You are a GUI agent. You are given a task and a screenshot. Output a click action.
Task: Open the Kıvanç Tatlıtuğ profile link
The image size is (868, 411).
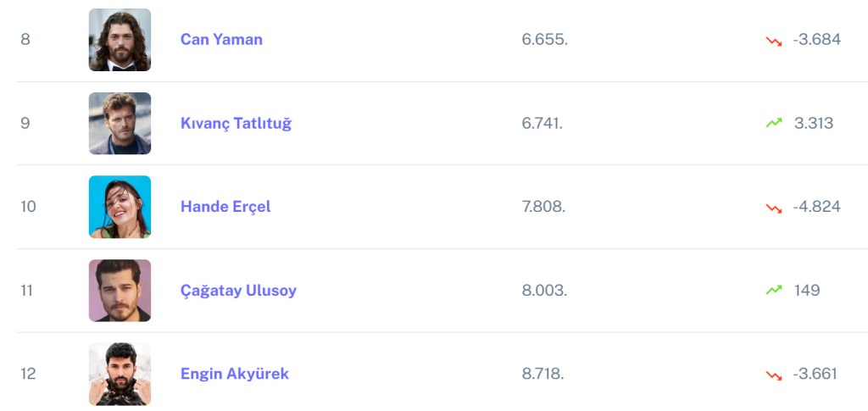[x=236, y=123]
